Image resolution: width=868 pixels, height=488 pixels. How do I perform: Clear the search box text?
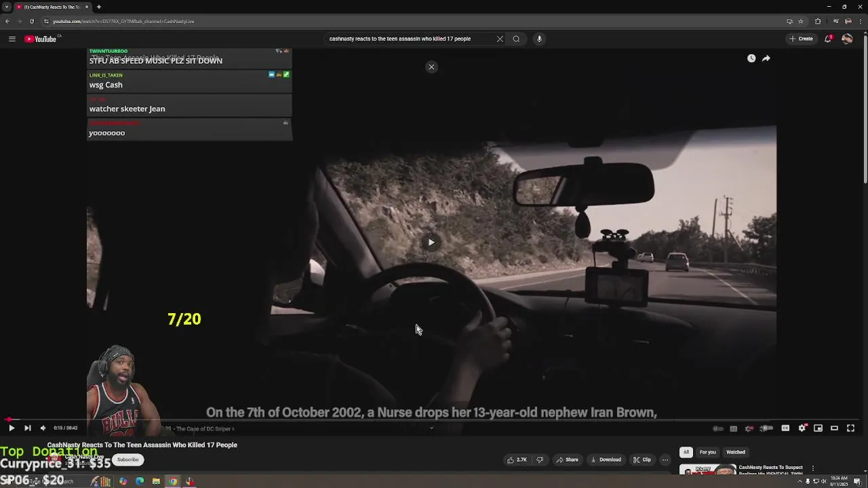500,39
